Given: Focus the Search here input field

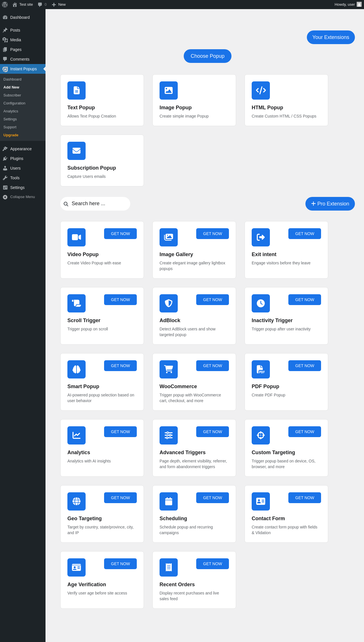Looking at the screenshot, I should tap(95, 204).
